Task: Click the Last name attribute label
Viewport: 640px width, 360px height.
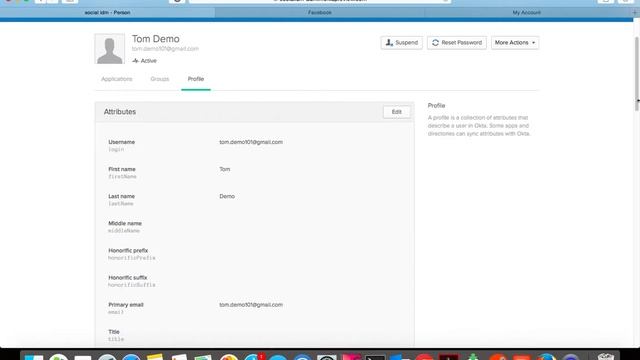Action: point(122,196)
